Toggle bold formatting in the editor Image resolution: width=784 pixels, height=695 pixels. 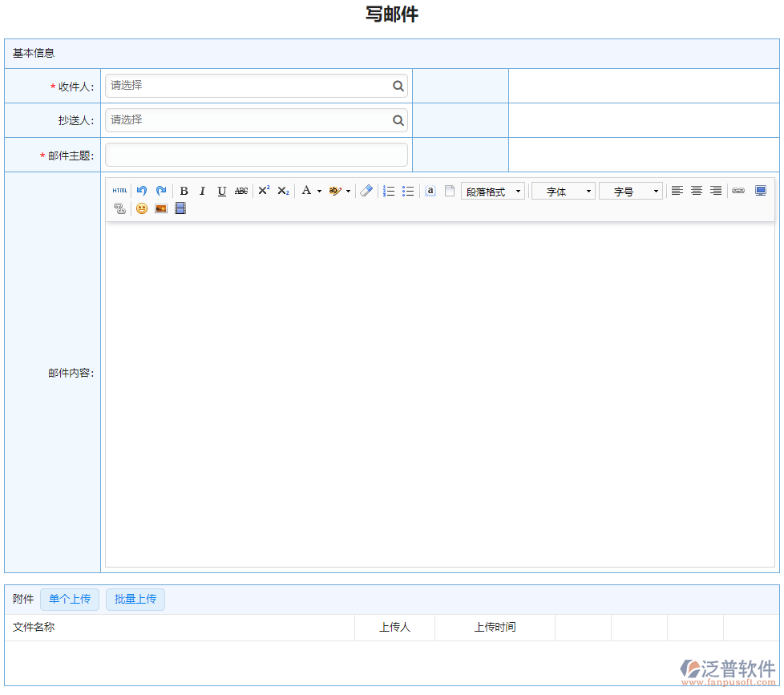(x=184, y=190)
